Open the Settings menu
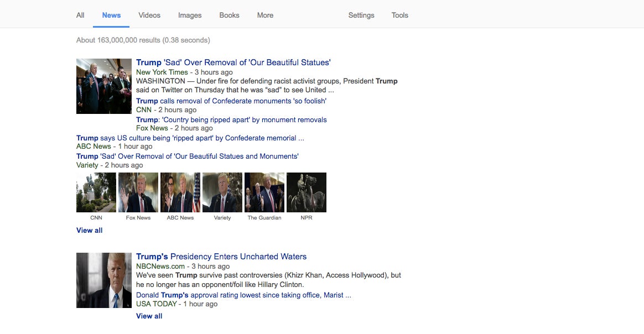 tap(361, 15)
